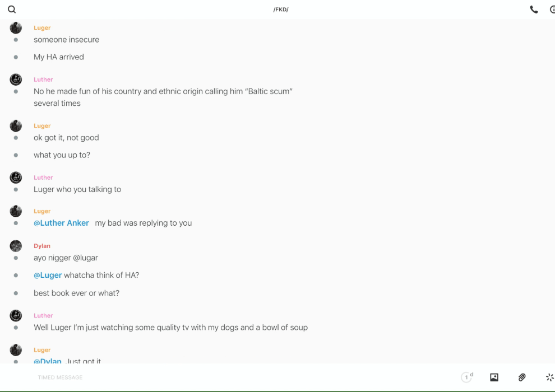The width and height of the screenshot is (555, 392).
Task: Click the @Dylan mention at the bottom
Action: (48, 361)
